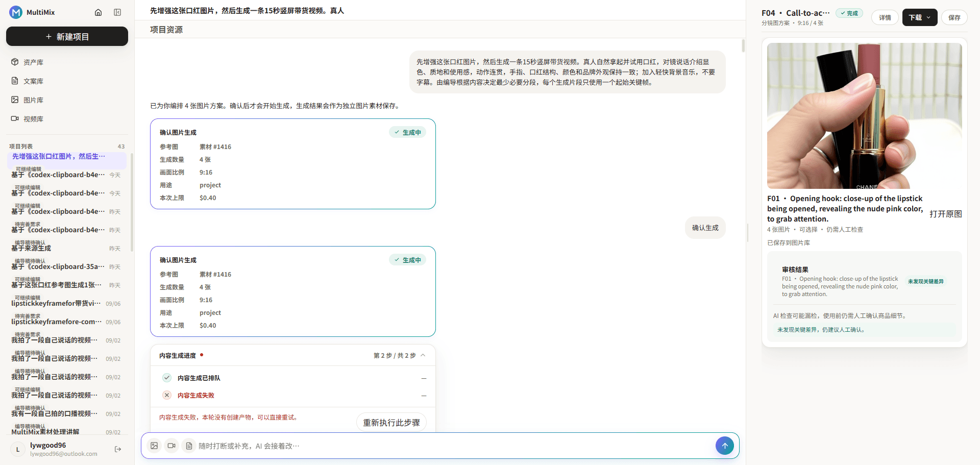
Task: Click the 完成 status badge
Action: click(x=849, y=13)
